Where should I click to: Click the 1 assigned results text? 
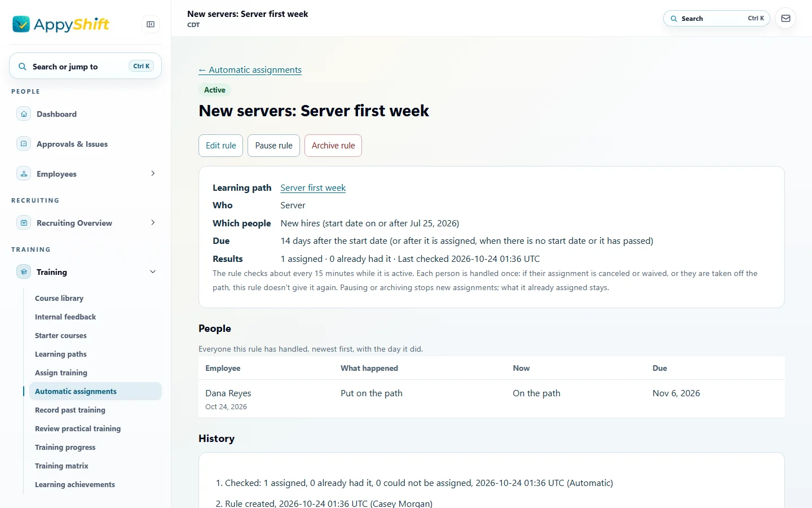tap(302, 259)
